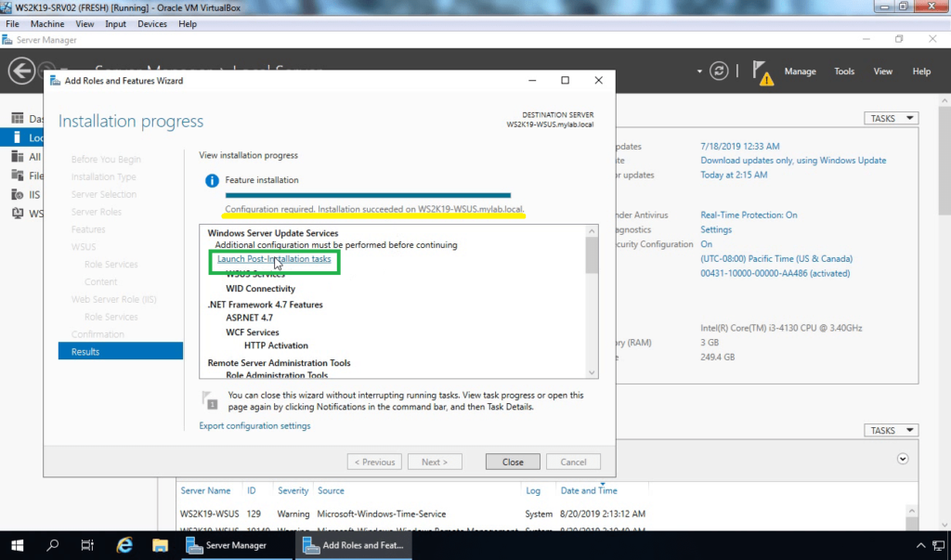Select IIS icon in sidebar
Viewport: 951px width, 560px height.
(18, 195)
